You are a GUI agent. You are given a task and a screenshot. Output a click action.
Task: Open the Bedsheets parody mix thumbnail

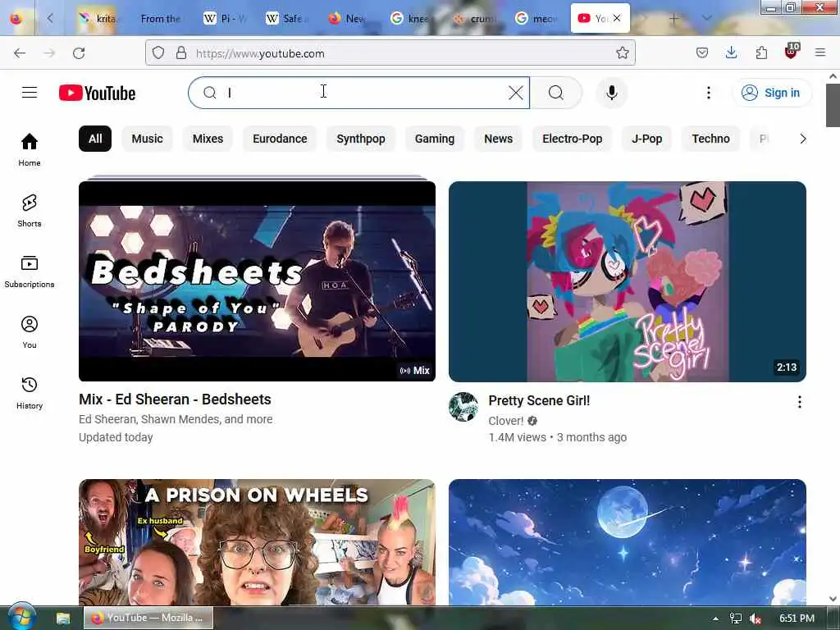coord(257,281)
